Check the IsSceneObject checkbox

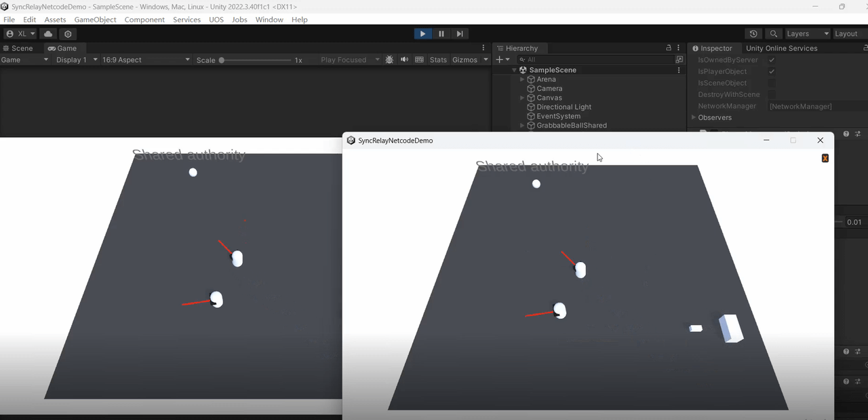[772, 83]
